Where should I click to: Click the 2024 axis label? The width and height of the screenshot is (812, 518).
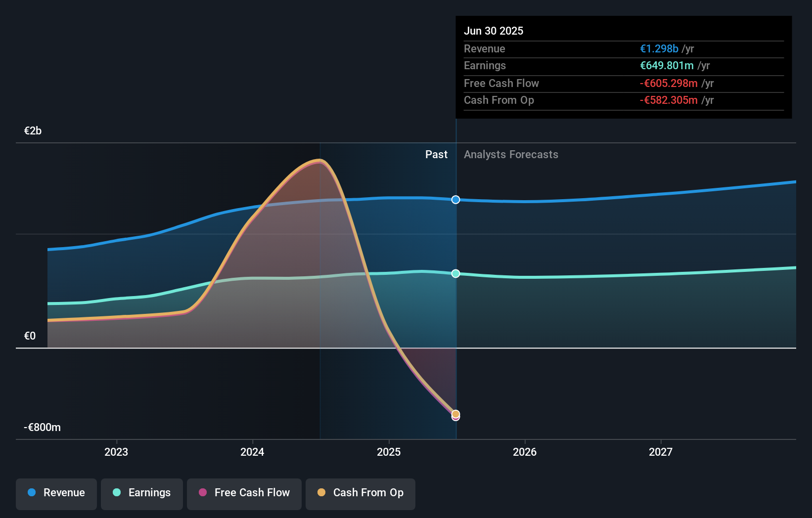coord(252,452)
